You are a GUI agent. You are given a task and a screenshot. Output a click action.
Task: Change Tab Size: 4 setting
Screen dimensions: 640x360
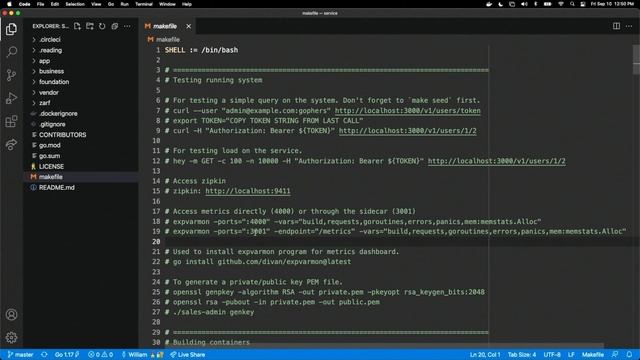[522, 355]
